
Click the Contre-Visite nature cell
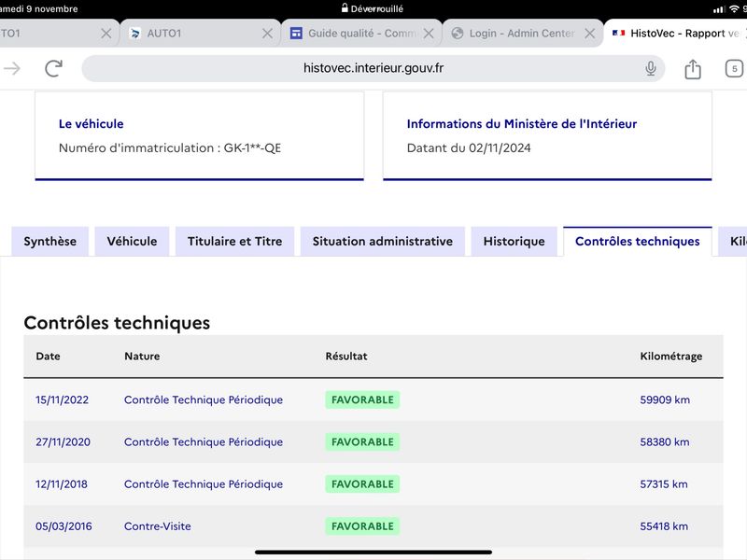click(157, 526)
